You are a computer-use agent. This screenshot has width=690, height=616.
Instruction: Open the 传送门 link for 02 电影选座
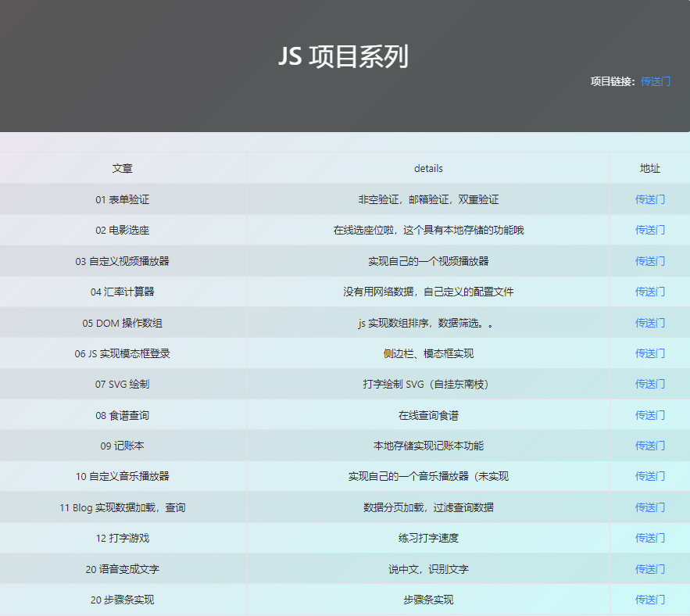point(649,230)
